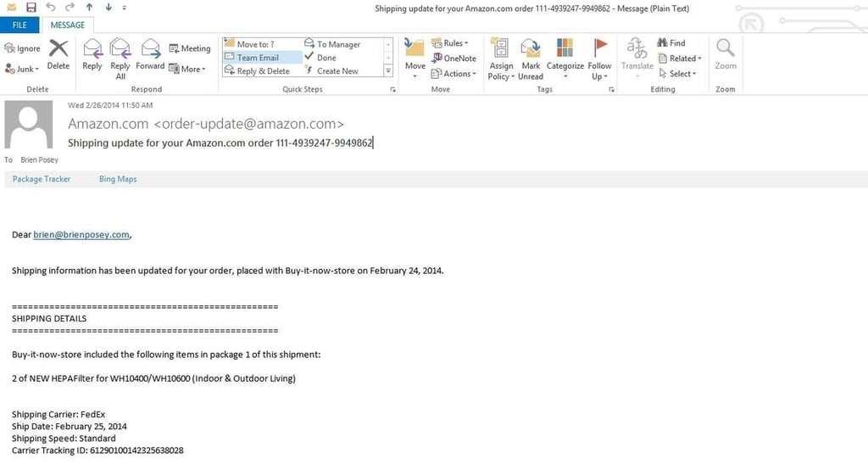Go to previous item with up arrow

coord(89,7)
